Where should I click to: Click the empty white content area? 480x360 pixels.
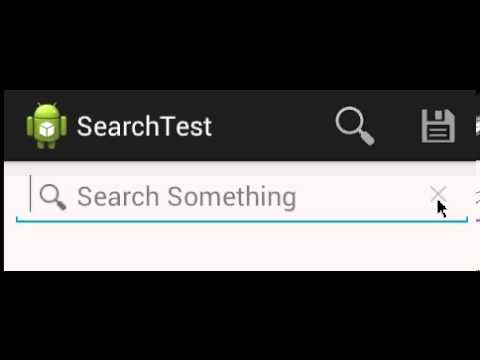click(240, 248)
